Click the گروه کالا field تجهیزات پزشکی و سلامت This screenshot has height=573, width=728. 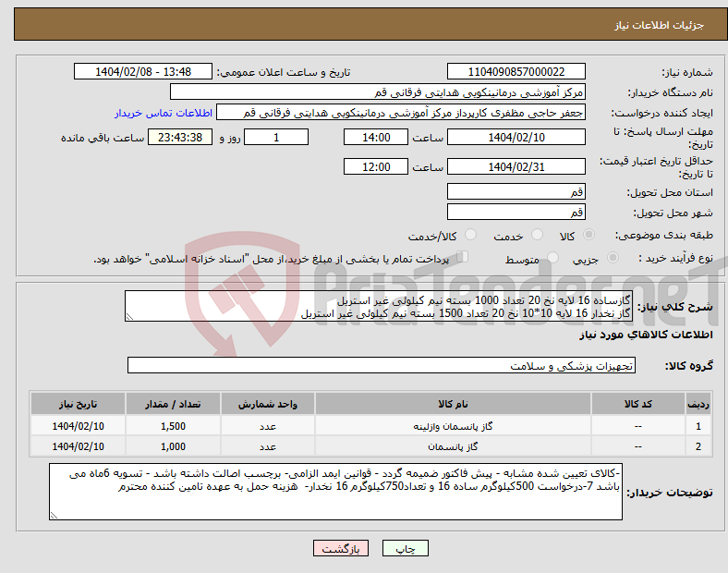coord(382,365)
